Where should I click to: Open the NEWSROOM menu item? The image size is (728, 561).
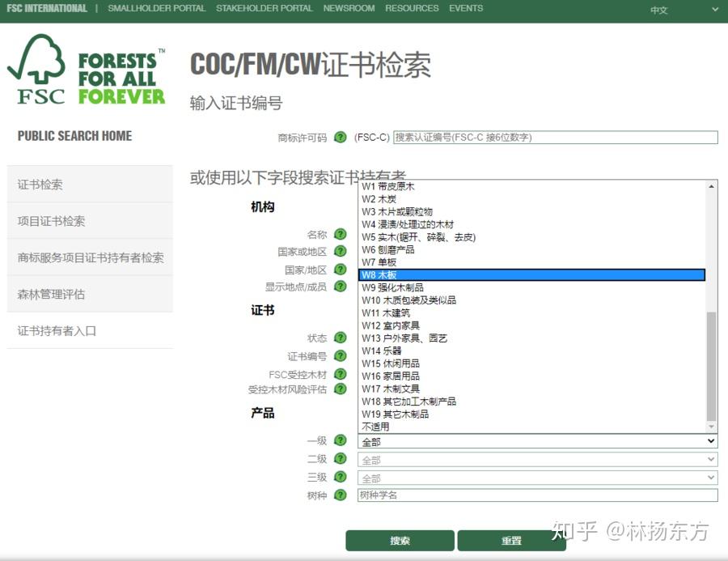click(349, 8)
